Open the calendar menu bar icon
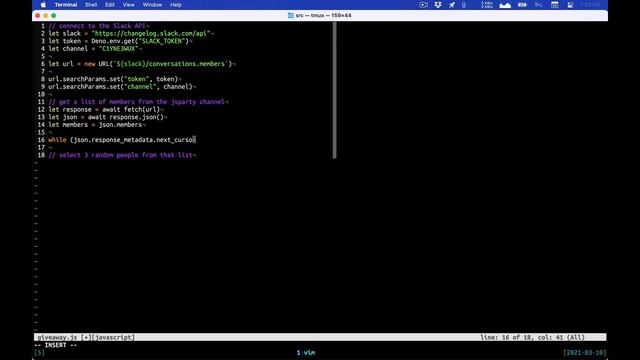The image size is (640, 360). (x=555, y=5)
